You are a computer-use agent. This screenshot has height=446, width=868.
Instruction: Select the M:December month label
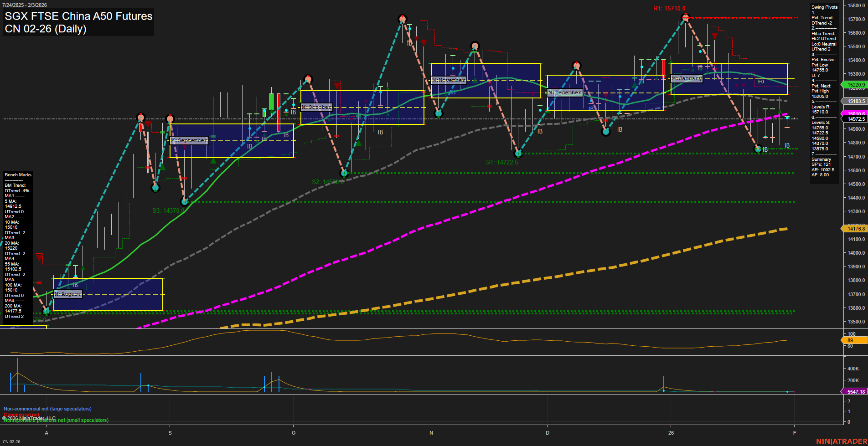[564, 92]
